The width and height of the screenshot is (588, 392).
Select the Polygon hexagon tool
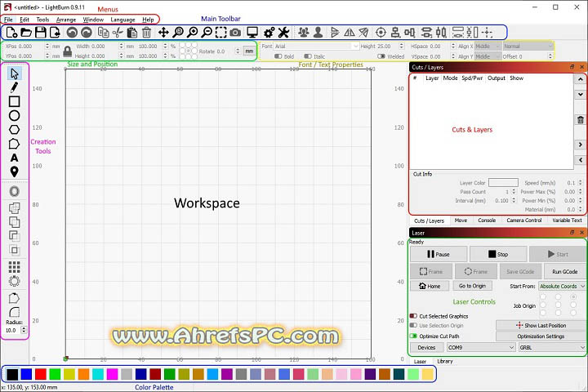pos(14,130)
